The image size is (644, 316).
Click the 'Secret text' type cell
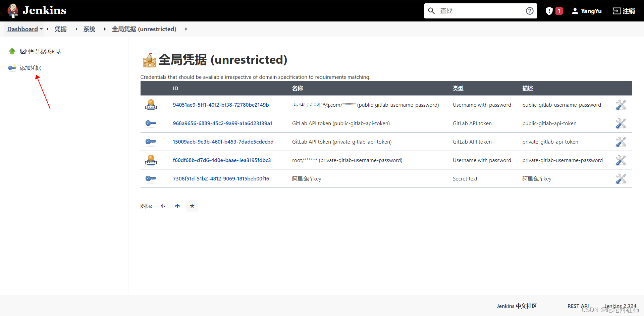coord(465,178)
